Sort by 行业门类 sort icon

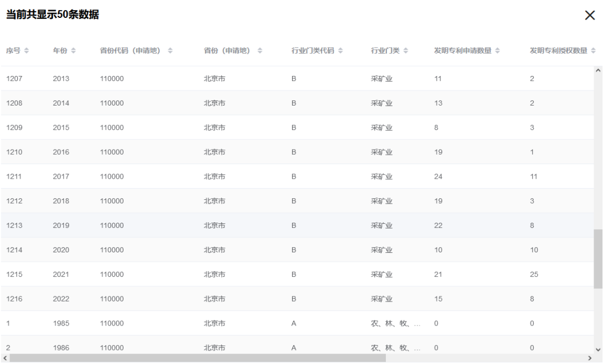[406, 51]
